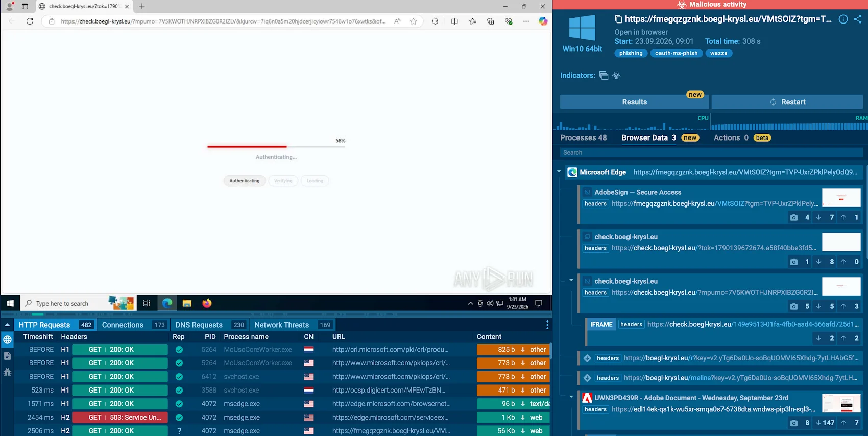Show hidden system tray icons

tap(470, 303)
